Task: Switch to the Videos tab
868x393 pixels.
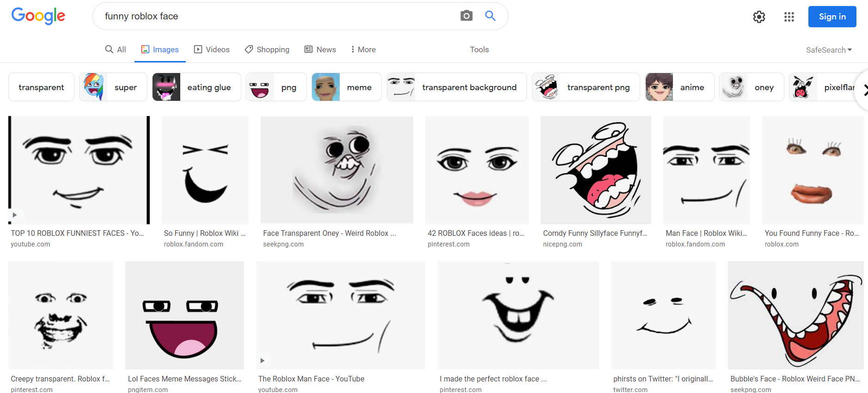Action: (212, 49)
